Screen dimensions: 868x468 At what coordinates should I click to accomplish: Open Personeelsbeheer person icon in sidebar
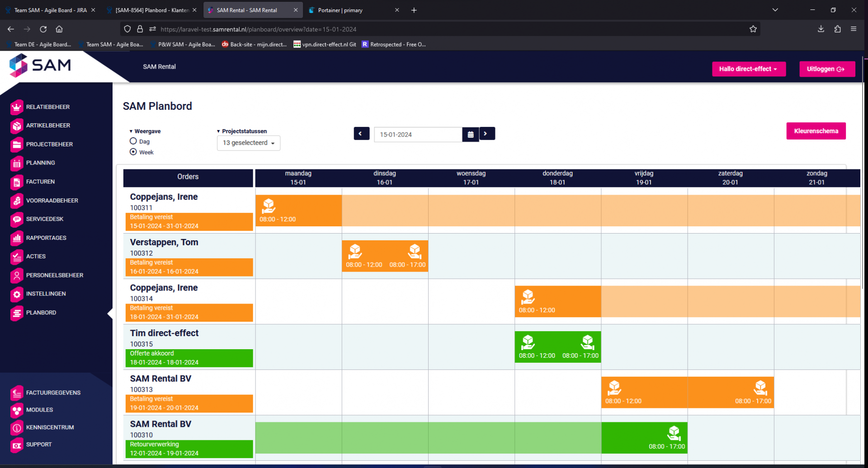(x=17, y=276)
